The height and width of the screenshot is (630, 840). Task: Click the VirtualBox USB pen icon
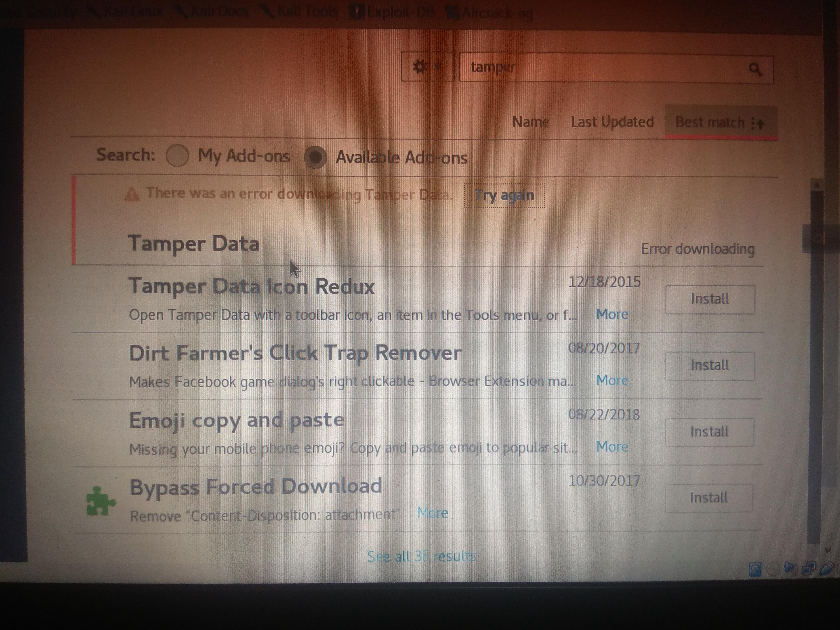[x=827, y=568]
